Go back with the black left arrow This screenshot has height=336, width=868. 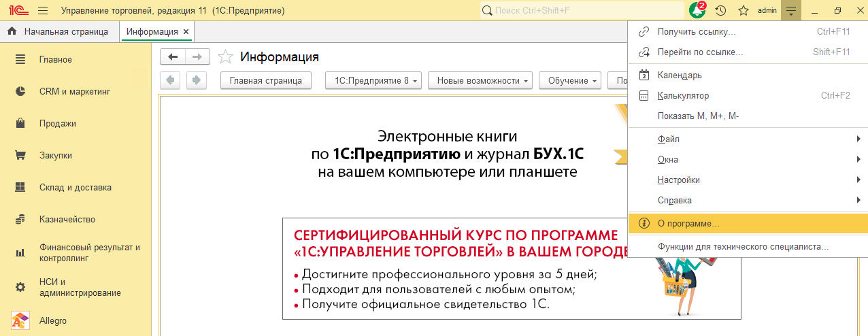point(173,57)
